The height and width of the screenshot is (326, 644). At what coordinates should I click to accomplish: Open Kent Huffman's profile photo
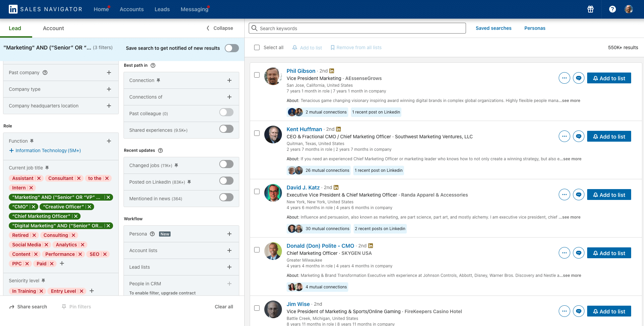[x=273, y=135]
